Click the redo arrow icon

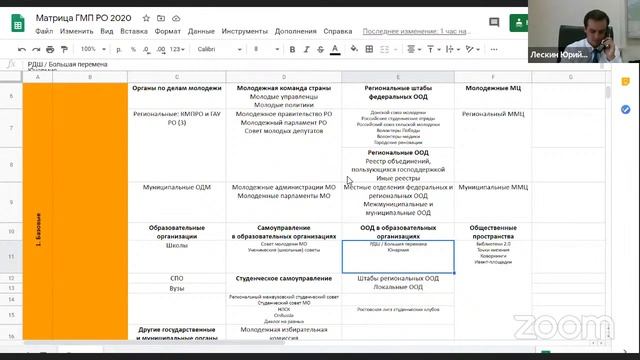pos(36,49)
